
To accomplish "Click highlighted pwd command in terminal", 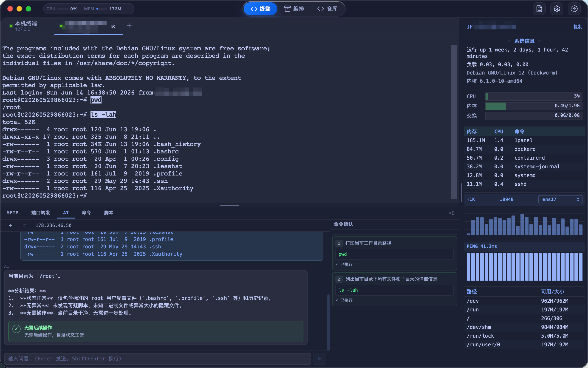I will coord(96,100).
